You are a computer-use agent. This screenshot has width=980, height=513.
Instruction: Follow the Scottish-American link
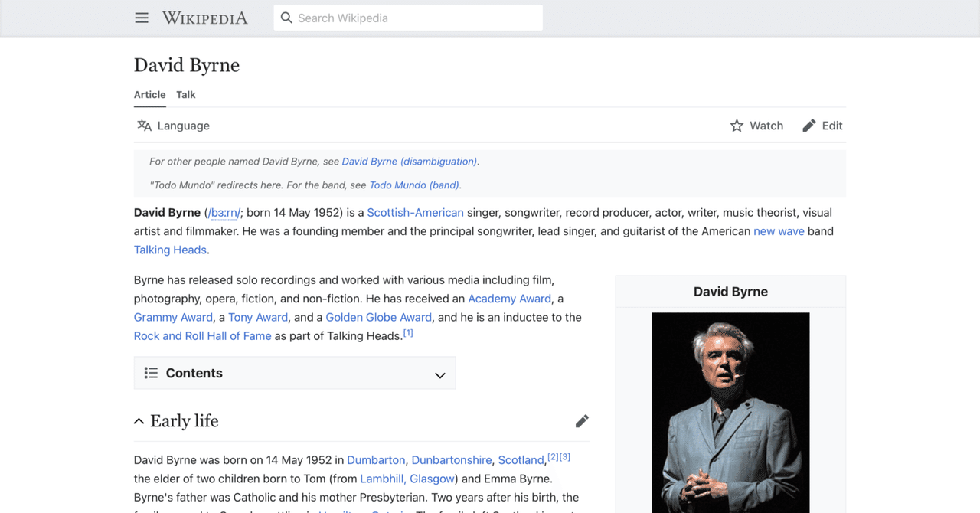415,213
